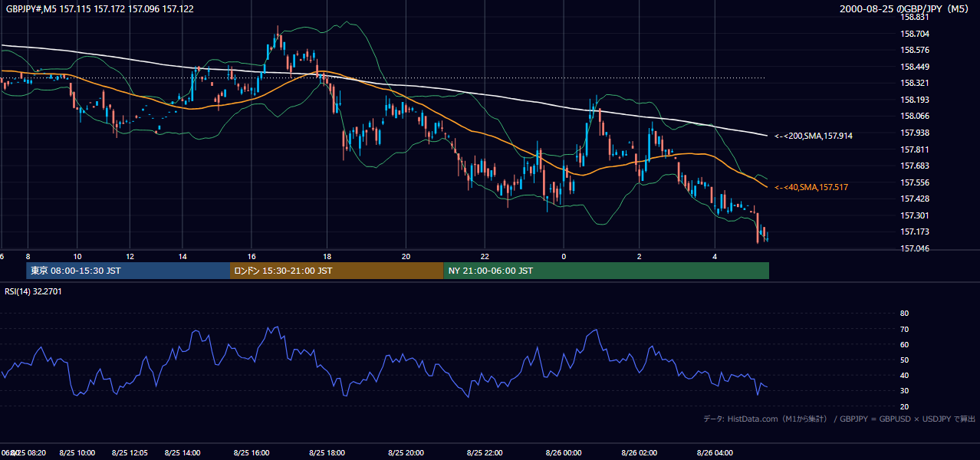Viewport: 980px width, 460px height.
Task: Click price axis label 158.449
Action: (x=915, y=67)
